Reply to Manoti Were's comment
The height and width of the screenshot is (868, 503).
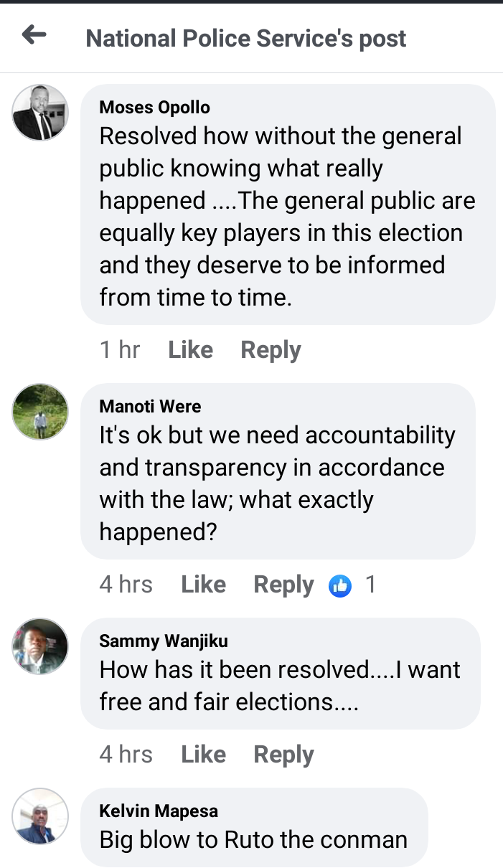(284, 585)
